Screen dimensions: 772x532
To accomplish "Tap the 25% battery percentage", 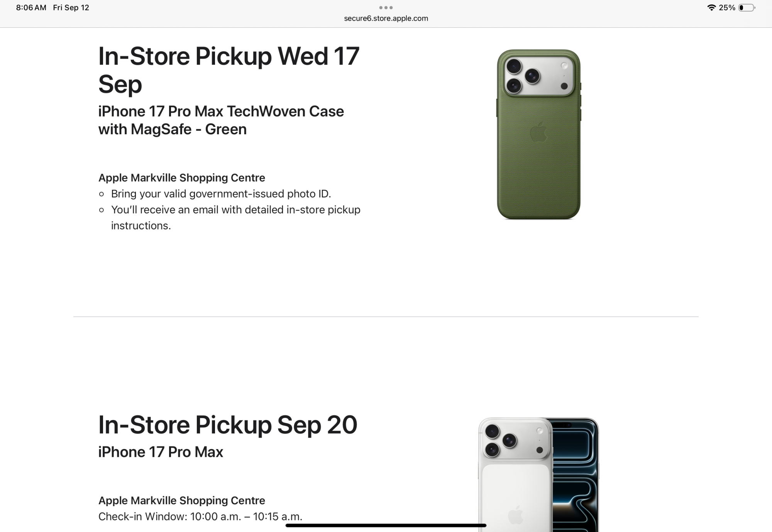I will click(727, 8).
